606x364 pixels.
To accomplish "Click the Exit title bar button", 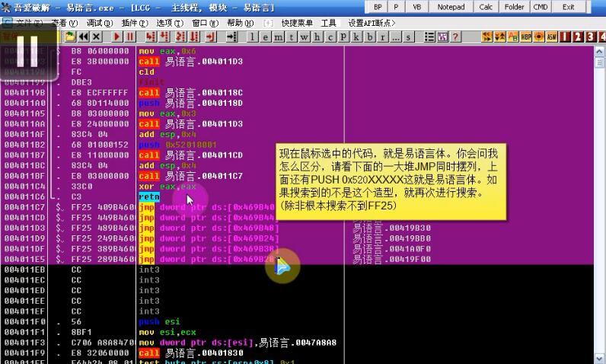I will (x=568, y=7).
